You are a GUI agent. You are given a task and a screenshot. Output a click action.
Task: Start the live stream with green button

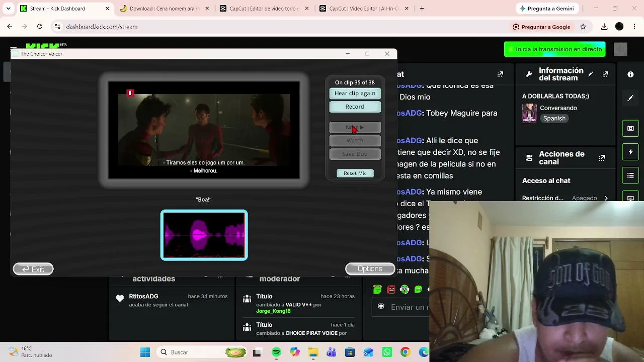(x=554, y=49)
